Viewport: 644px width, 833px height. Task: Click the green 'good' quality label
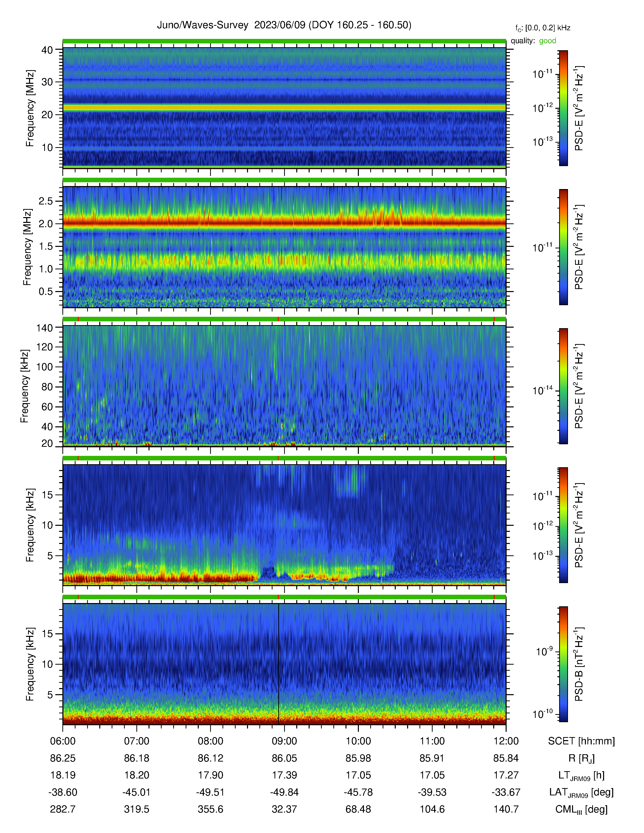coord(548,41)
